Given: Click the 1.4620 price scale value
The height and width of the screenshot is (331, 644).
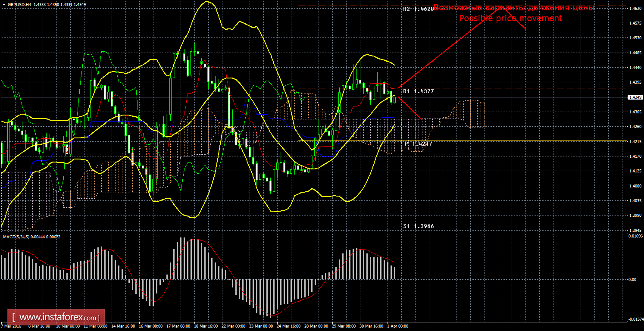Looking at the screenshot, I should (x=635, y=9).
